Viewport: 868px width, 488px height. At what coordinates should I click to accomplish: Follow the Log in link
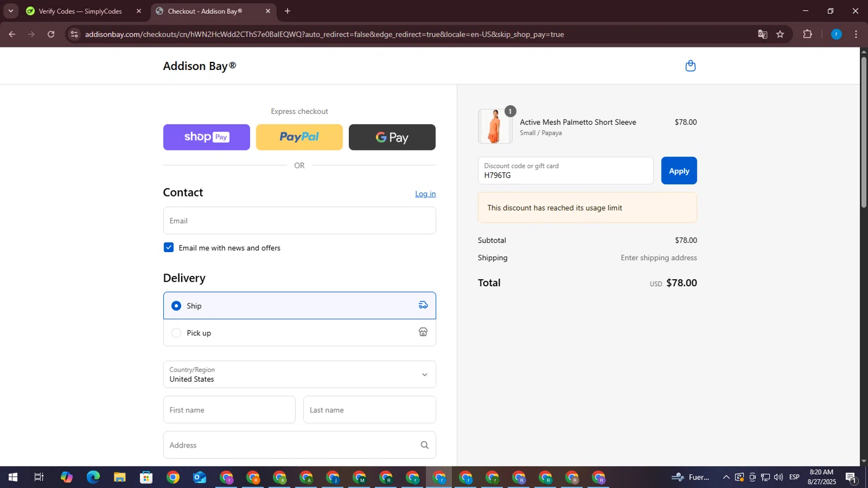pos(425,194)
